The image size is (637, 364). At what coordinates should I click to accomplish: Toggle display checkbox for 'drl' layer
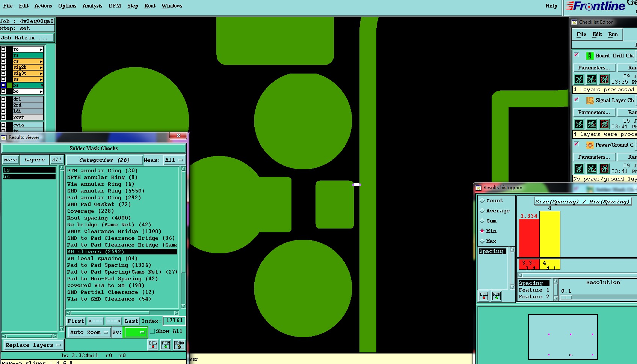point(3,99)
